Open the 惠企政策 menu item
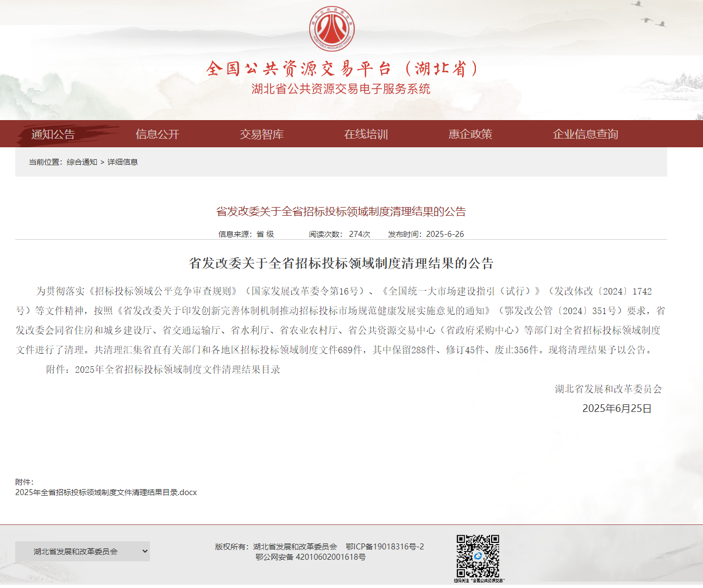This screenshot has height=588, width=703. [x=470, y=134]
